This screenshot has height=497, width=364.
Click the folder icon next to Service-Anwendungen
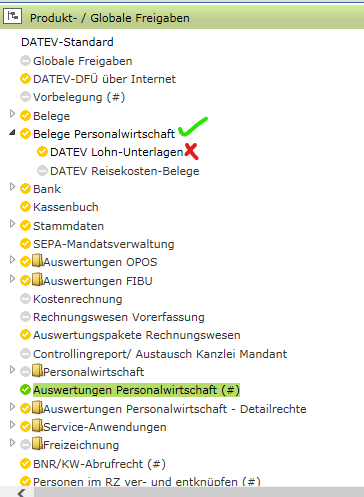click(x=37, y=426)
